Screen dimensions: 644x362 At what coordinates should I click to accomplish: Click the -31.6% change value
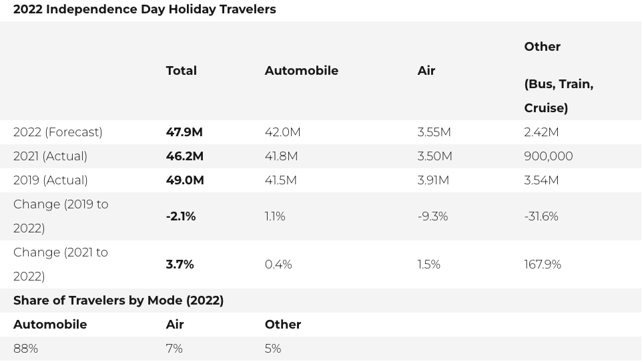541,216
